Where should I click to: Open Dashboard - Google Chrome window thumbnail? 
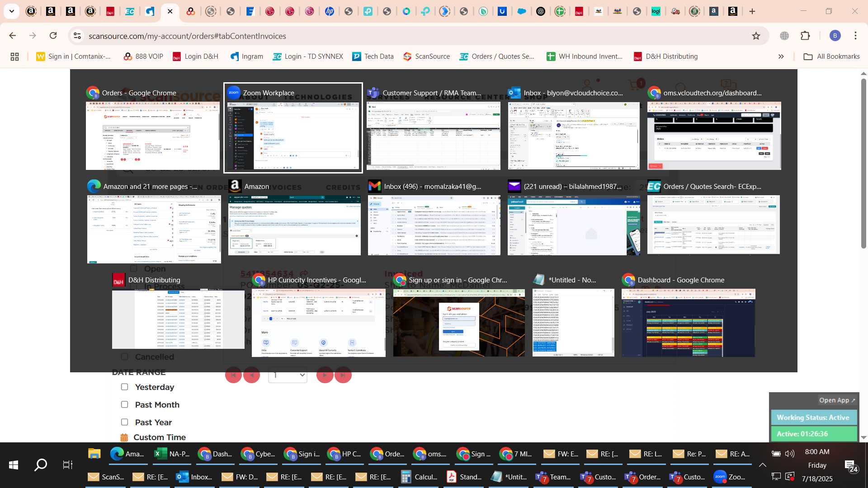688,314
